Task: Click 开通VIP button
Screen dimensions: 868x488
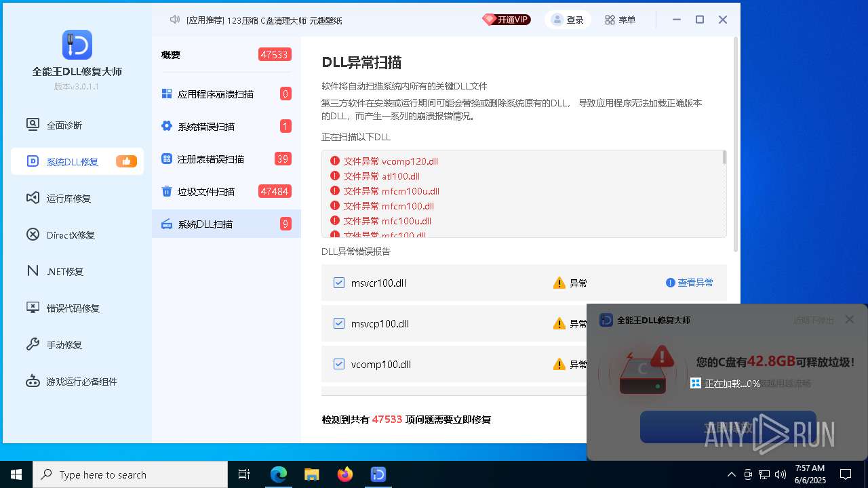Action: 507,20
